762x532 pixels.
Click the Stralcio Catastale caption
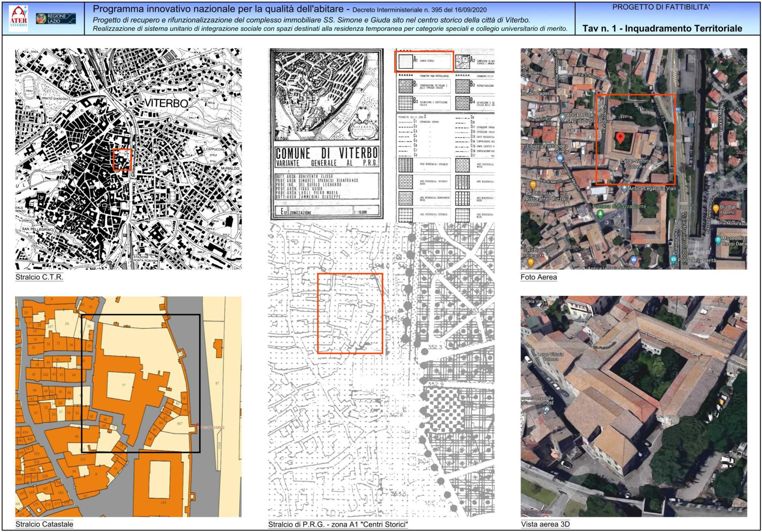44,524
